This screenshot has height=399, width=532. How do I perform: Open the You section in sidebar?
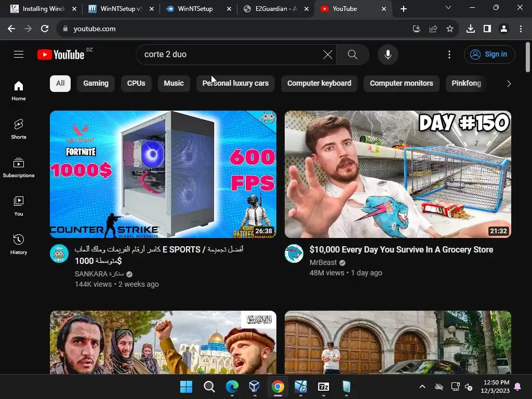19,206
